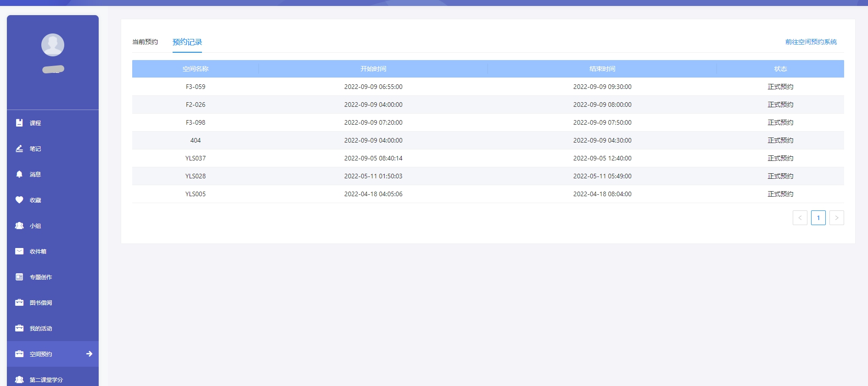This screenshot has width=868, height=386.
Task: Click the user avatar picture
Action: click(53, 45)
